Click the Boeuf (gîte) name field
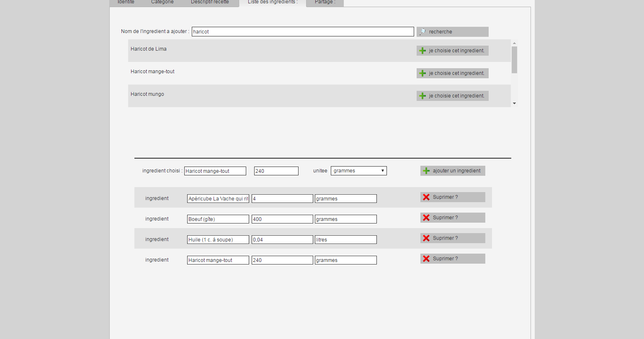The height and width of the screenshot is (339, 644). 218,219
